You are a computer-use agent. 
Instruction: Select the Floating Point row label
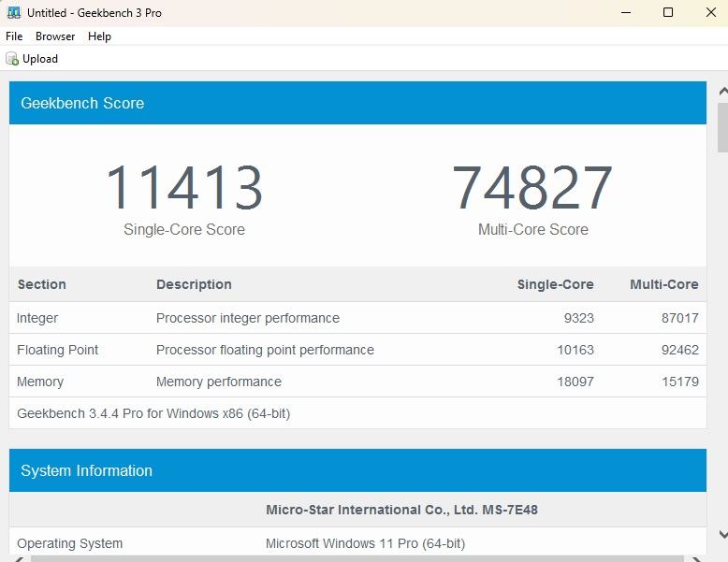click(58, 350)
